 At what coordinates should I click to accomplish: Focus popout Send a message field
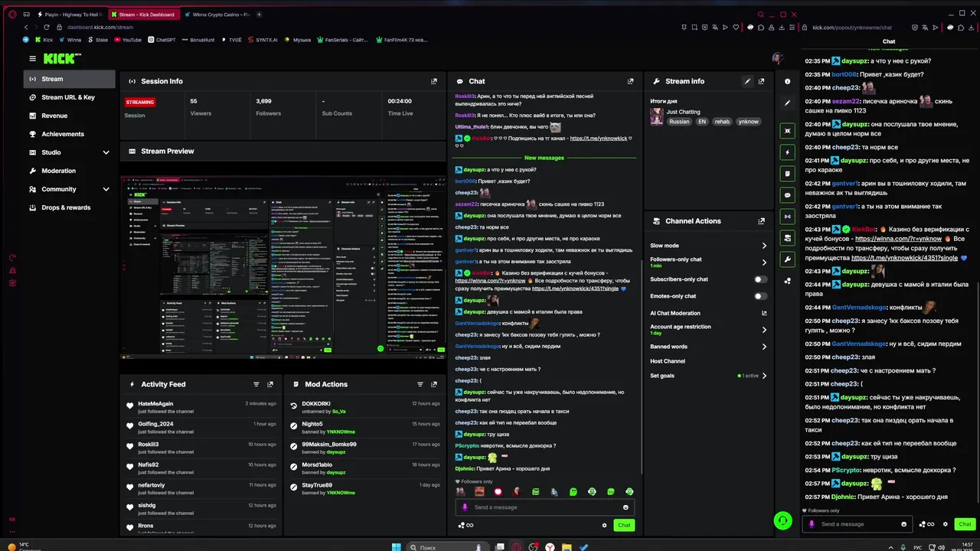click(857, 524)
